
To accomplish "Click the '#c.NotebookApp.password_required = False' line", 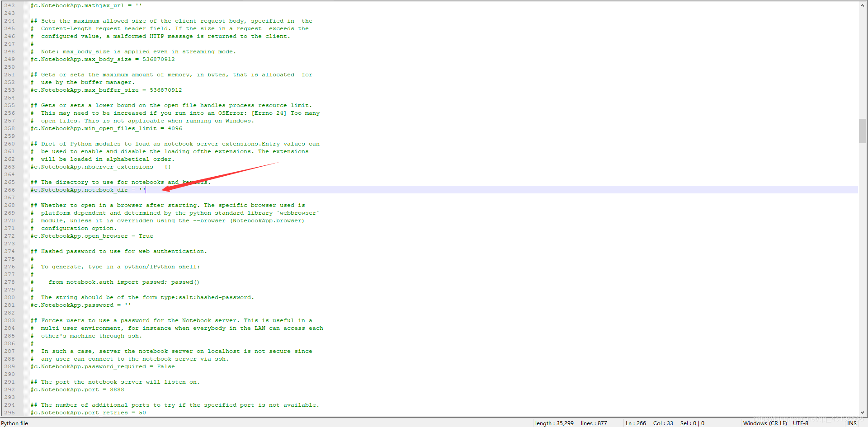I will coord(103,366).
